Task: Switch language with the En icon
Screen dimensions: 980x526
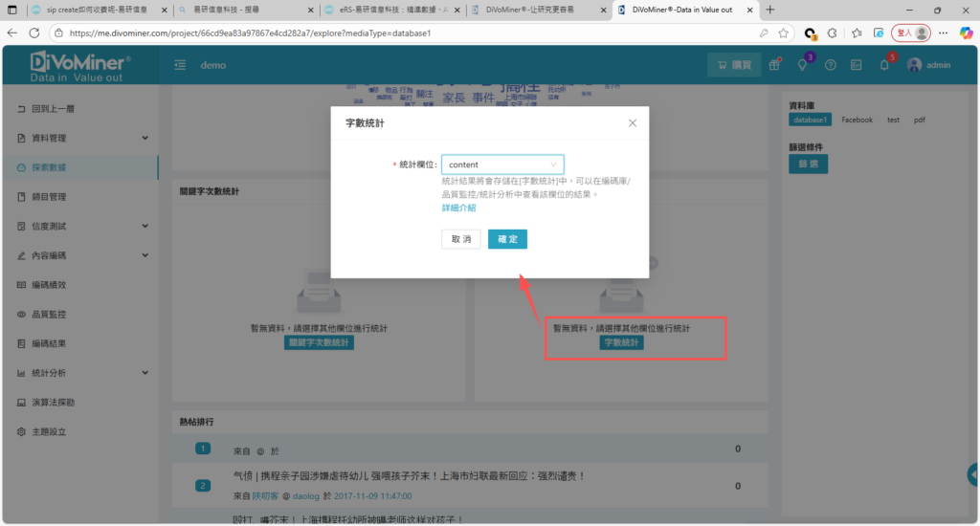Action: coord(857,65)
